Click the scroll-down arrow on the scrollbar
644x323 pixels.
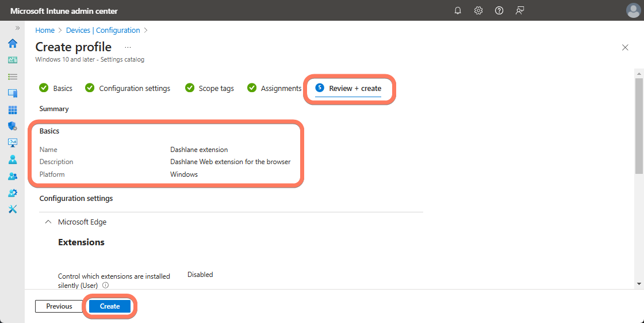click(x=639, y=283)
